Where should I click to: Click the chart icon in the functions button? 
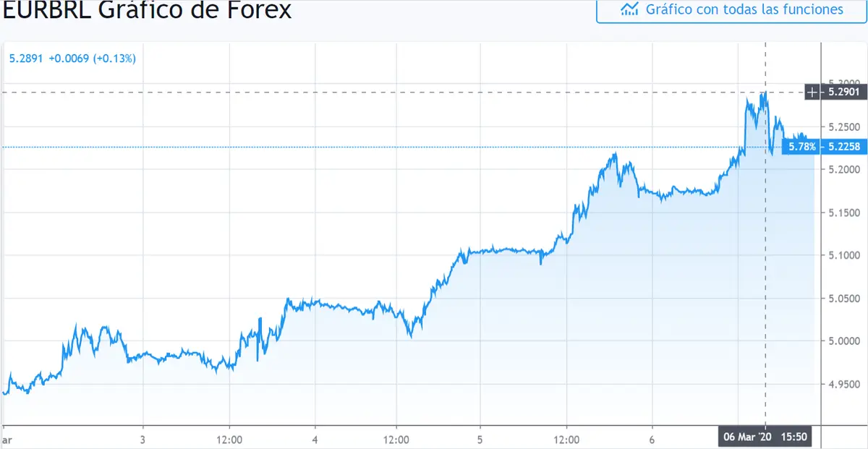tap(629, 10)
